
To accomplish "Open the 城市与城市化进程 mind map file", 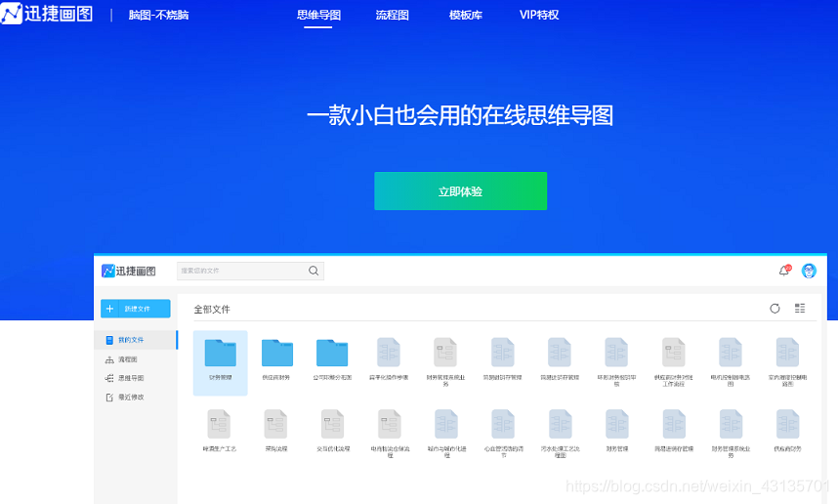I will coord(446,434).
